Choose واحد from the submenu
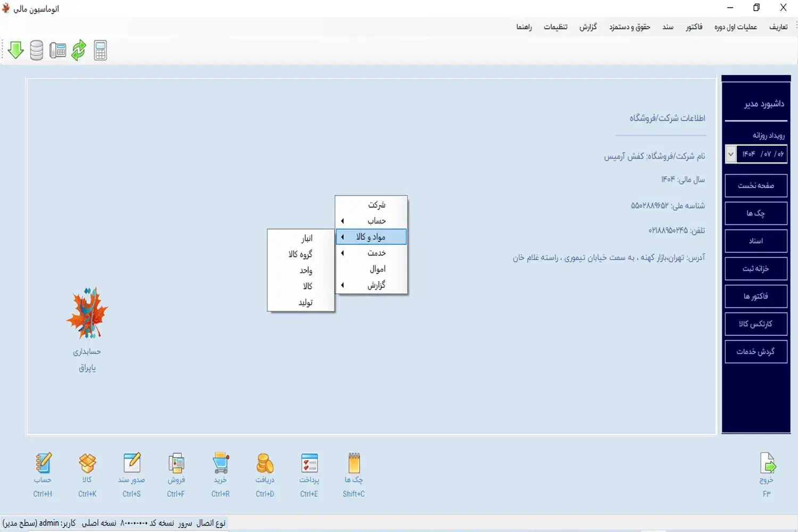Screen dimensions: 798x532 click(x=301, y=270)
